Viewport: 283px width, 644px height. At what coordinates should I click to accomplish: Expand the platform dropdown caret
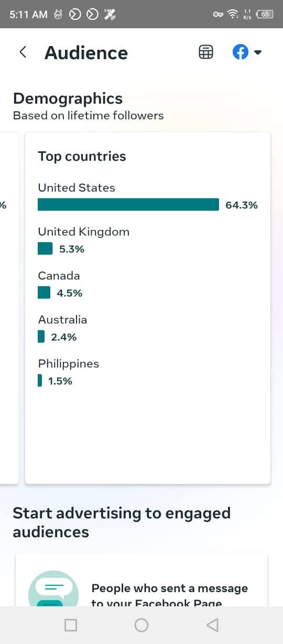tap(257, 52)
